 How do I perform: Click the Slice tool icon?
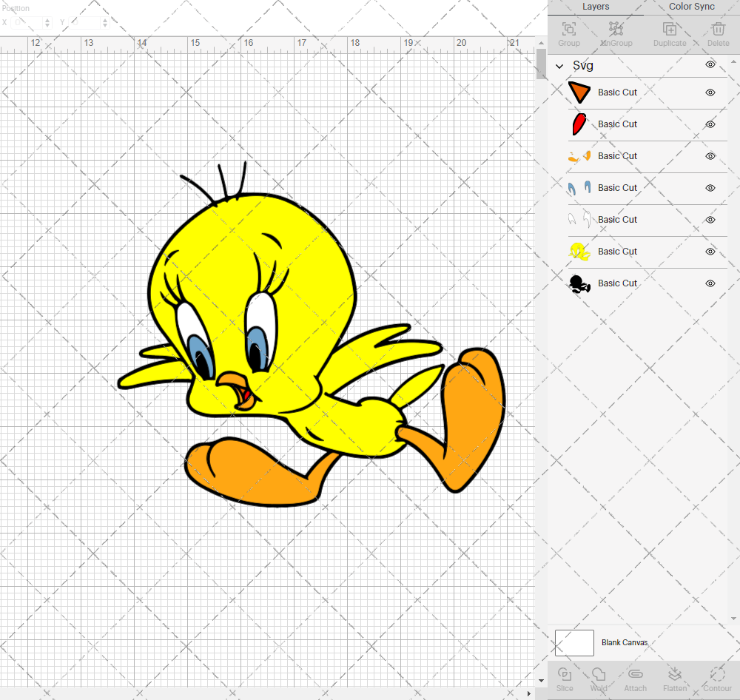[565, 674]
